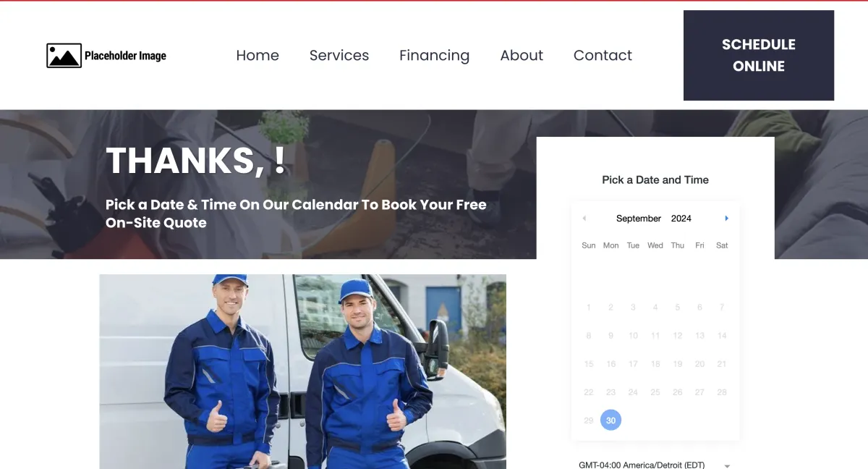Go to the Contact page
The height and width of the screenshot is (469, 868).
(603, 56)
